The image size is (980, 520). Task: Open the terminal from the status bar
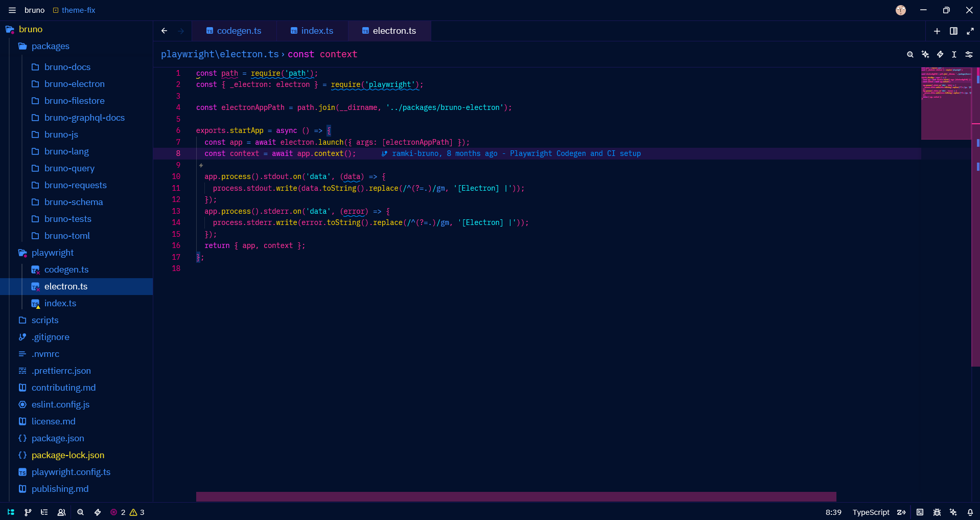(x=920, y=512)
